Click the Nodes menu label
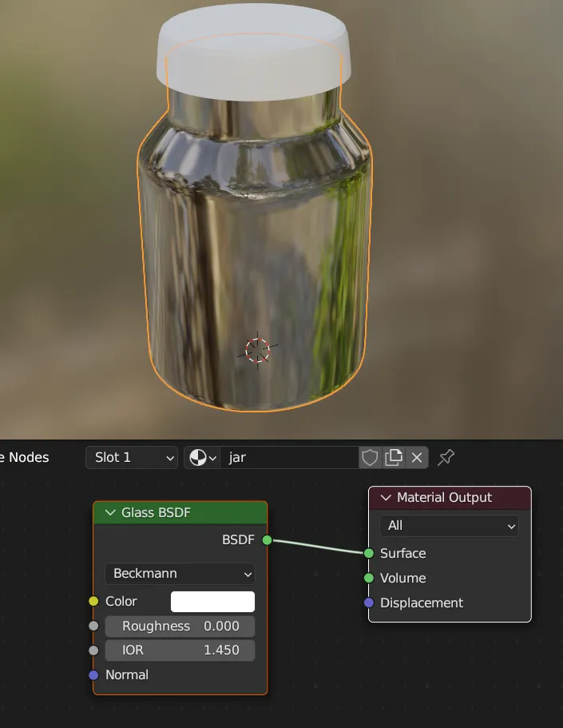563x728 pixels. [x=29, y=458]
